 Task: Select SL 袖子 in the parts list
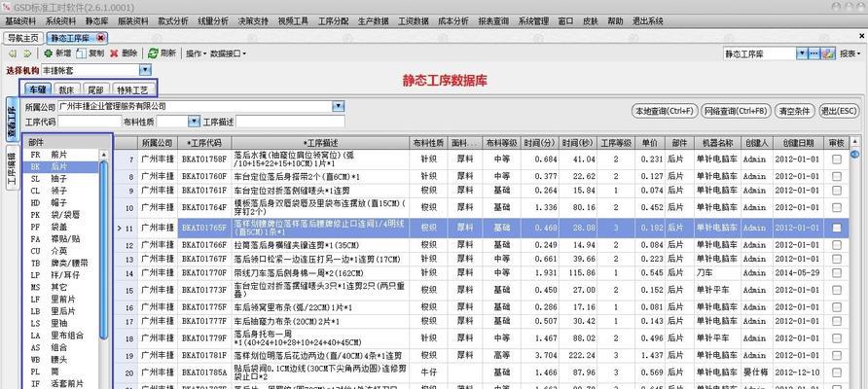61,179
